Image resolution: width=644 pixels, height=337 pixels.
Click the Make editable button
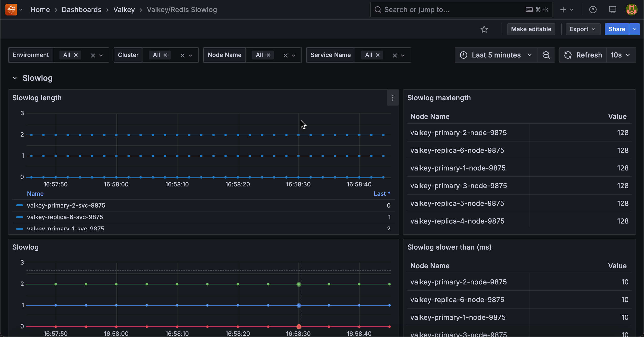tap(531, 29)
